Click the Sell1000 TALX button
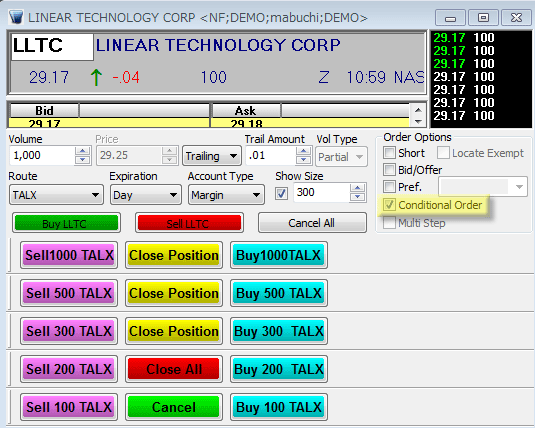535x428 pixels. pyautogui.click(x=69, y=255)
